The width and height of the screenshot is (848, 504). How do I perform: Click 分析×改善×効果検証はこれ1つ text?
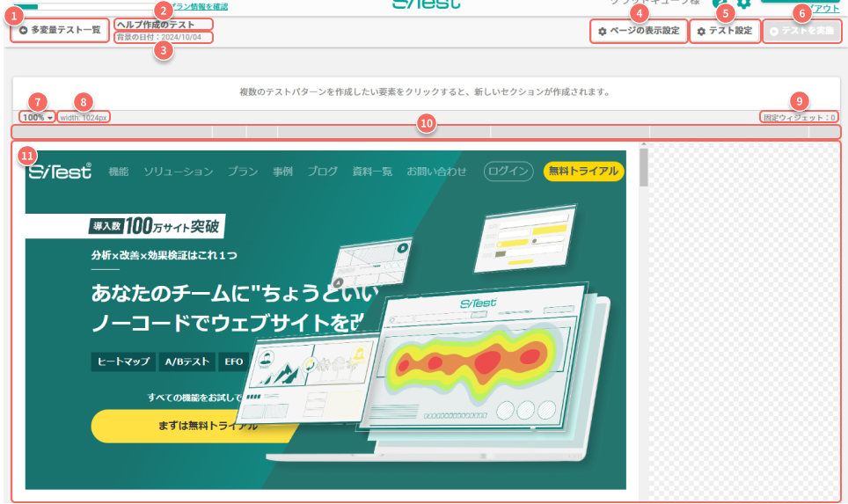(164, 255)
